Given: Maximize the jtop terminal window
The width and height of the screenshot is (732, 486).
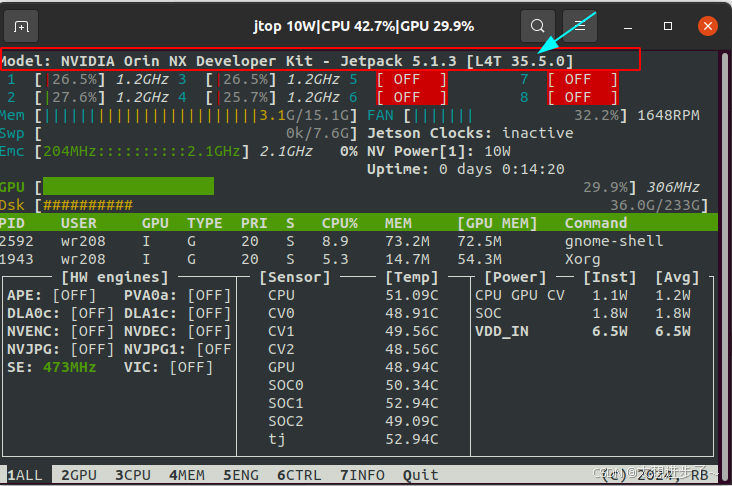Looking at the screenshot, I should [x=668, y=26].
